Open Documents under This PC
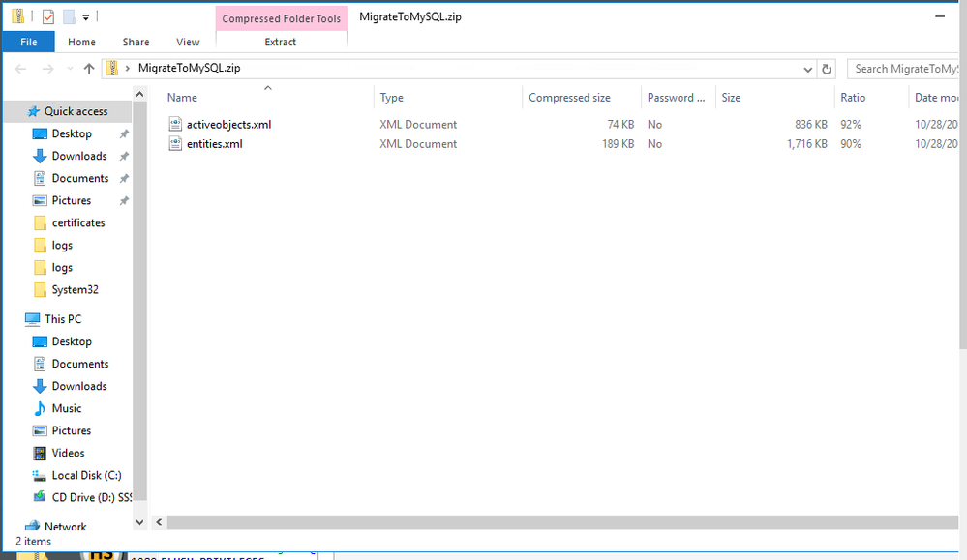Screen dimensions: 967x560 [80, 364]
